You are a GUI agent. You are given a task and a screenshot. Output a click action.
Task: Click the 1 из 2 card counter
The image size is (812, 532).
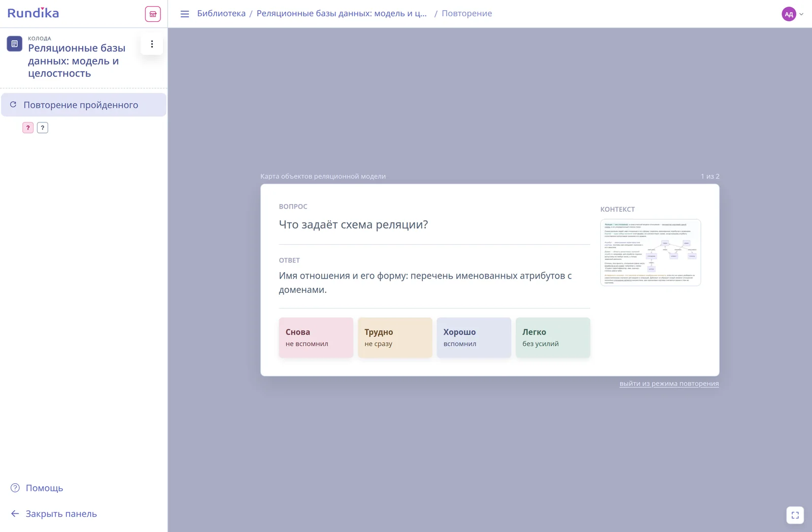pos(710,176)
